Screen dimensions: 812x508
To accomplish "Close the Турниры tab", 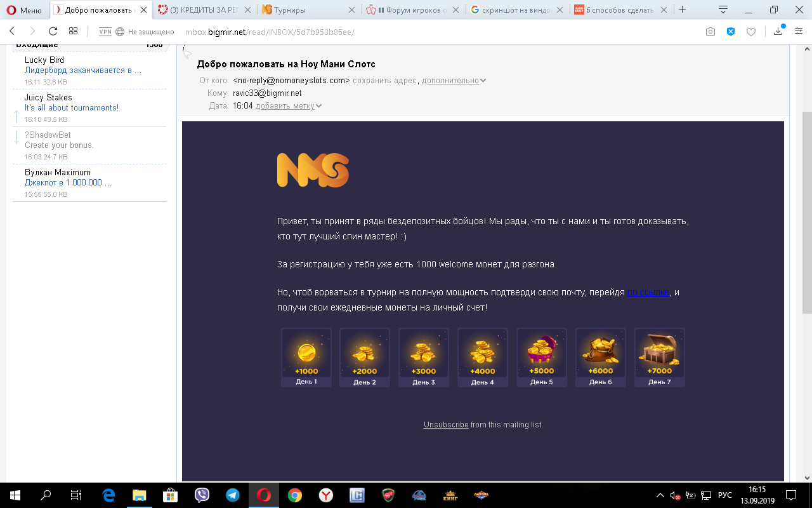I will [x=352, y=10].
